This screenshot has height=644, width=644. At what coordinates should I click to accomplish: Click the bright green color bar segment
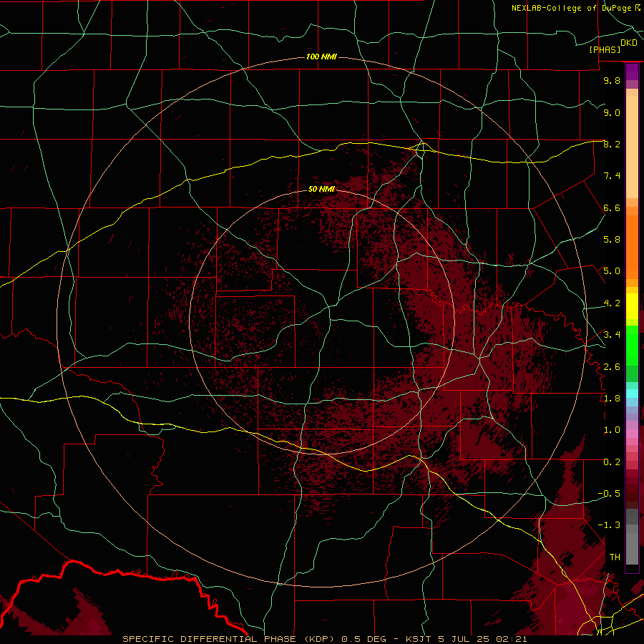632,345
